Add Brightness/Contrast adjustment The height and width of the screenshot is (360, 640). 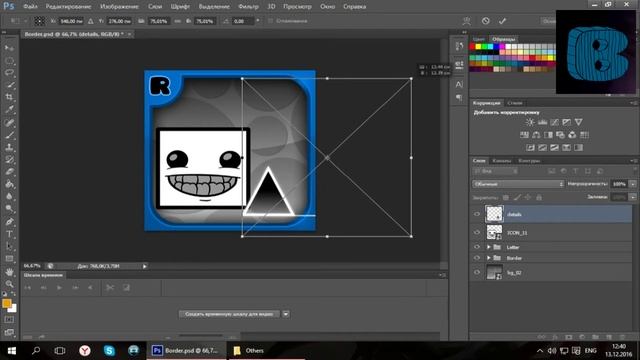click(x=530, y=122)
